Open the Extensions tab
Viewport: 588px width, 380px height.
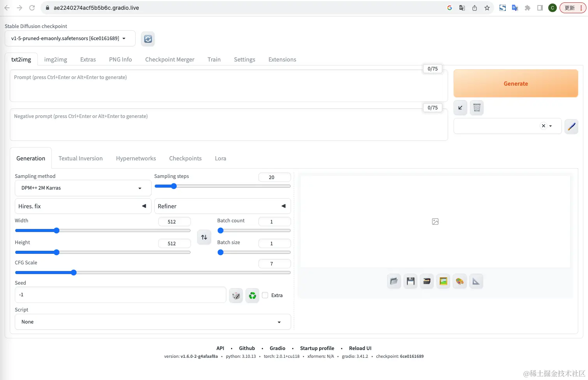tap(282, 60)
